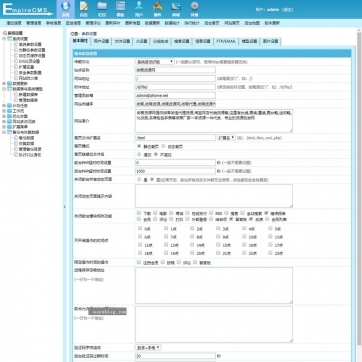Open the DIGG settings item in sidebar

pos(29,61)
